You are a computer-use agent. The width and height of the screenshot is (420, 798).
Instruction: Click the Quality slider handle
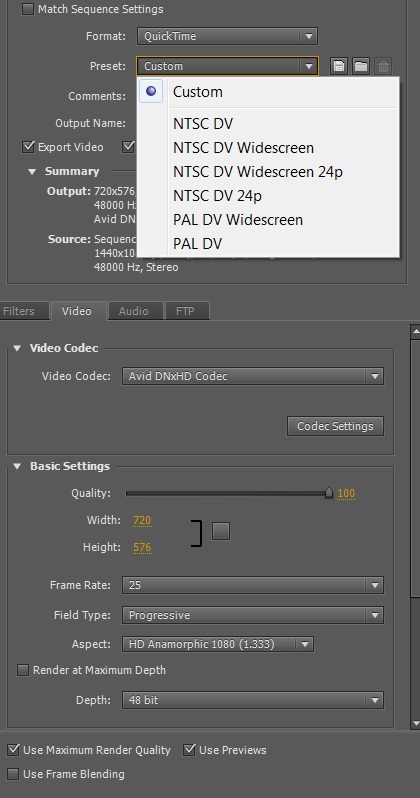pyautogui.click(x=329, y=493)
